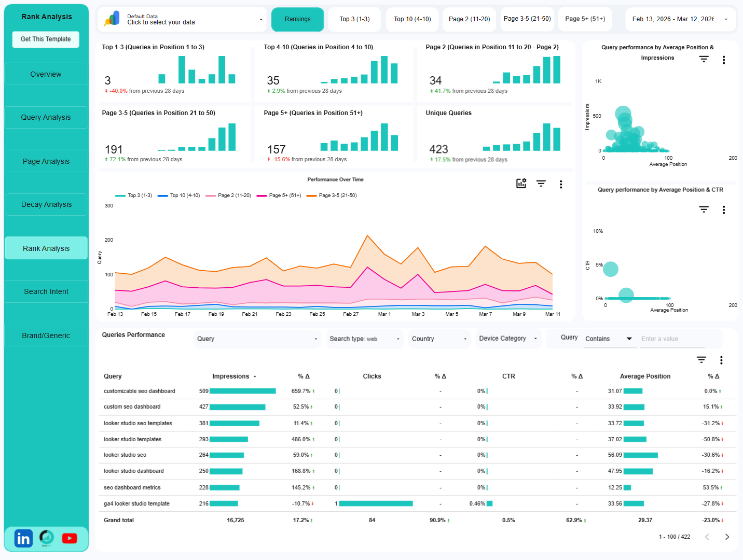The image size is (743, 560).
Task: Open Search Intent from the sidebar
Action: [46, 291]
